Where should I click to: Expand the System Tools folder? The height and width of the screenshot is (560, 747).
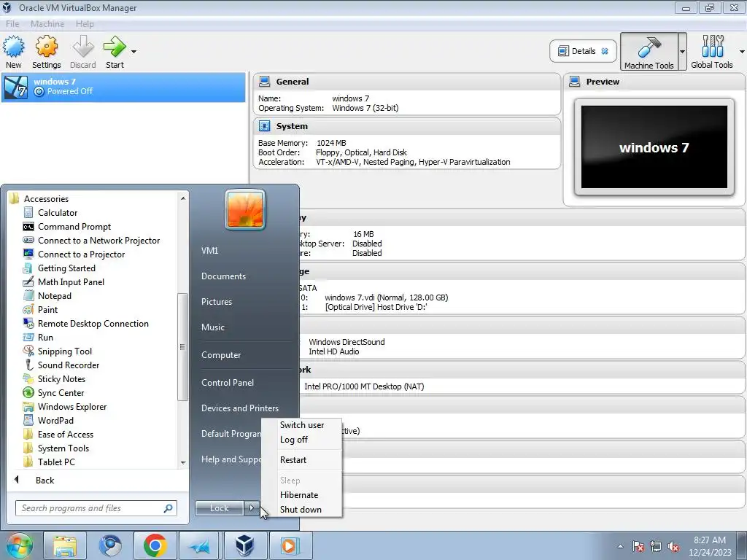coord(63,448)
